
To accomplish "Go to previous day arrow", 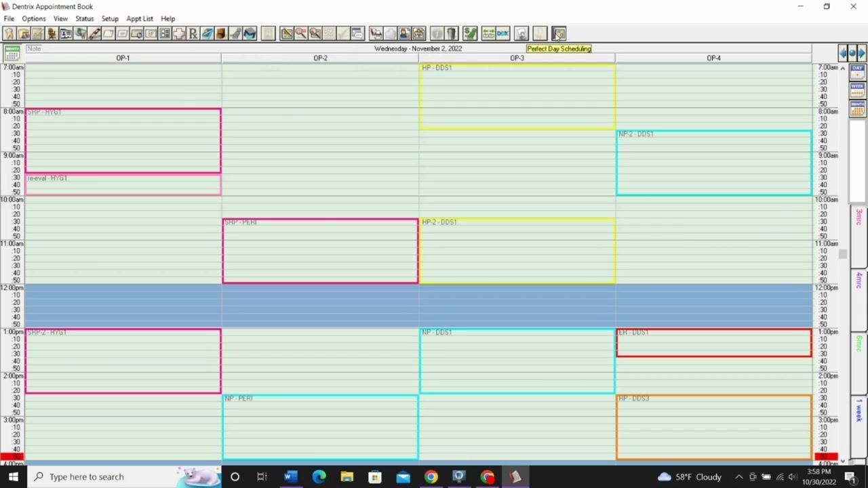I will tap(843, 53).
